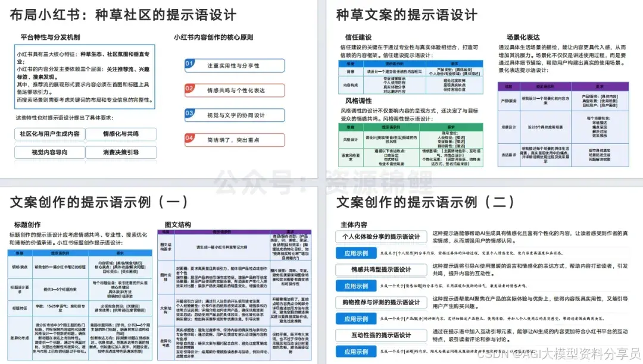Click the title 文案创作的提示语示例（二）
643x364 pixels.
pos(426,202)
